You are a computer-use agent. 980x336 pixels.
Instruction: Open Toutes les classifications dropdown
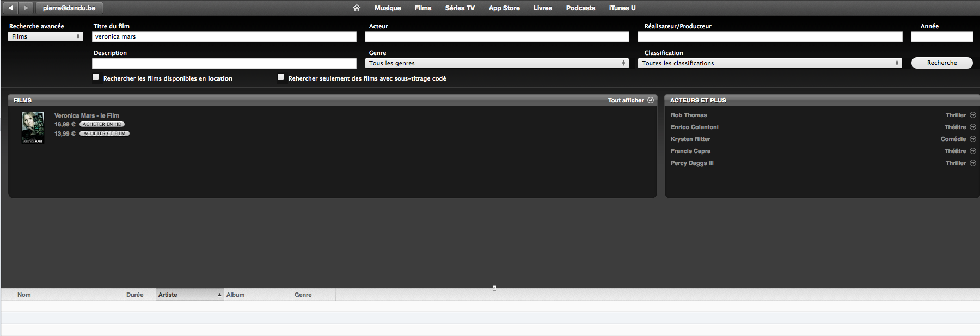(770, 63)
